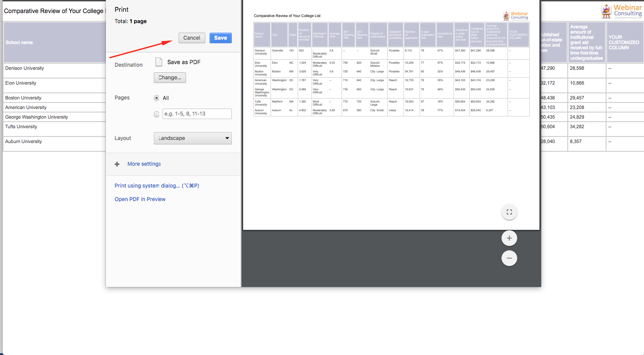This screenshot has height=355, width=644.
Task: Click Webinar Consulting logo in background page
Action: coord(622,11)
